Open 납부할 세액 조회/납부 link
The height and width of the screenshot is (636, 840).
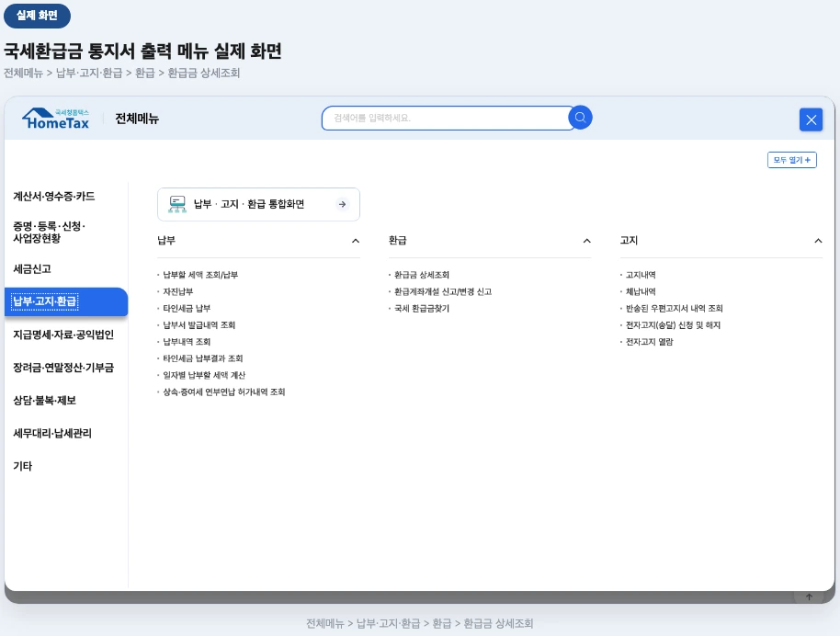[x=200, y=275]
